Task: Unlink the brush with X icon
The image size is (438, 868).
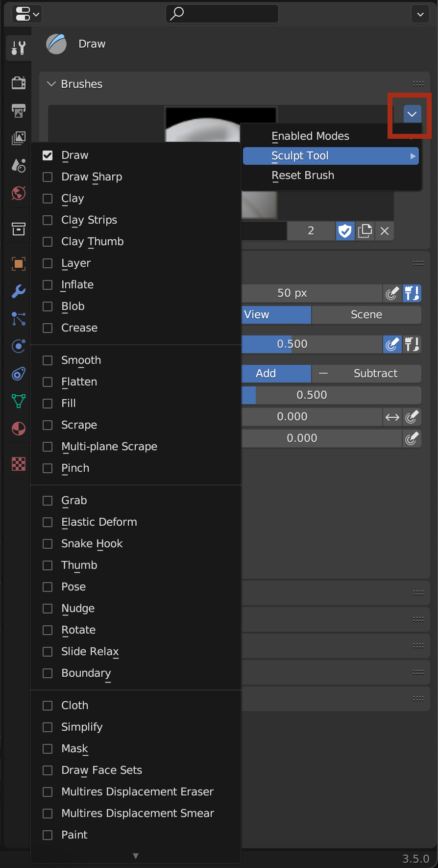Action: (x=385, y=231)
